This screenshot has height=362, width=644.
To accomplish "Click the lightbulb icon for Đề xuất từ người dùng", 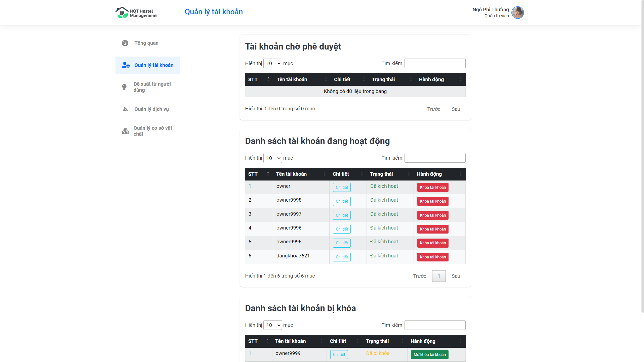I will click(x=124, y=87).
